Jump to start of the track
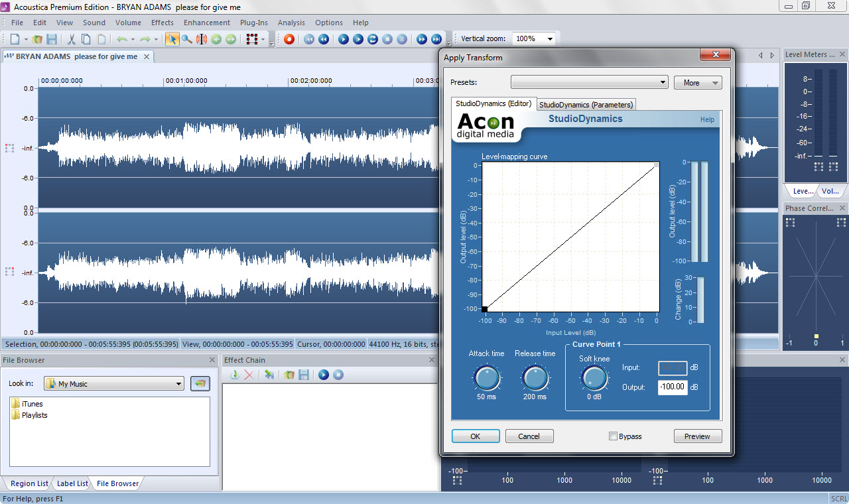 click(x=309, y=39)
